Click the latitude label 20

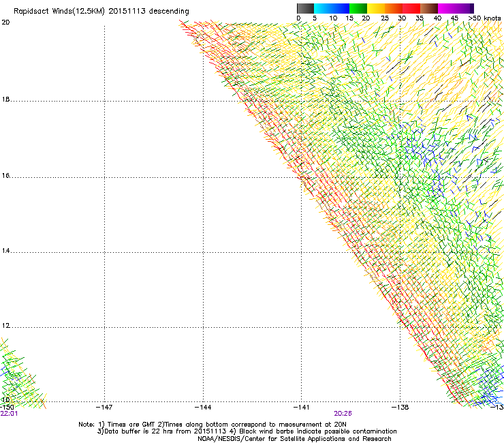(x=5, y=22)
